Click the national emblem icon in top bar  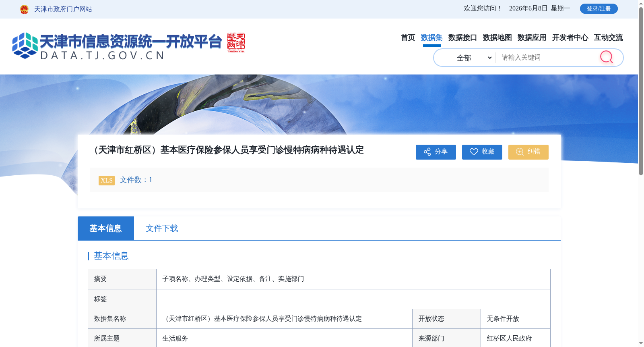(24, 9)
